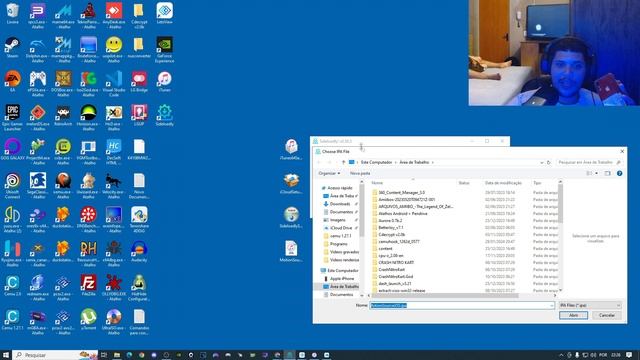This screenshot has width=640, height=360.
Task: Select the iCloudSetup installer icon on the desktop
Action: pos(291,182)
